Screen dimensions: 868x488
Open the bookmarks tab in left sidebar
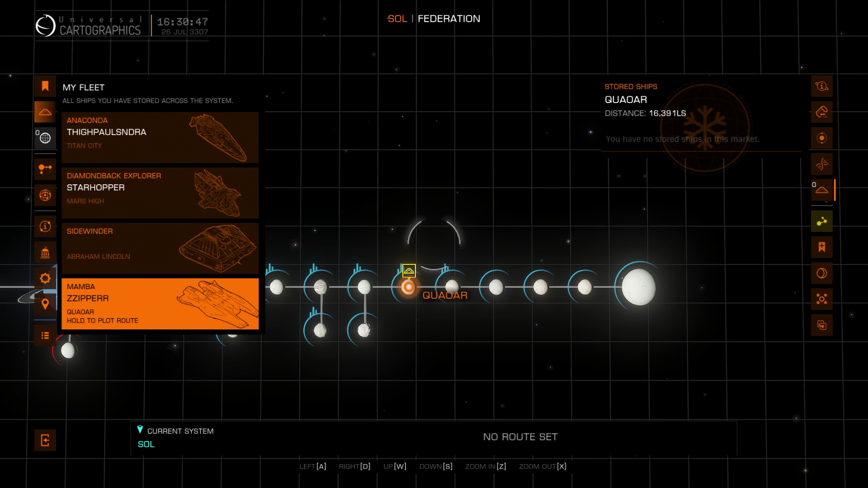coord(45,86)
